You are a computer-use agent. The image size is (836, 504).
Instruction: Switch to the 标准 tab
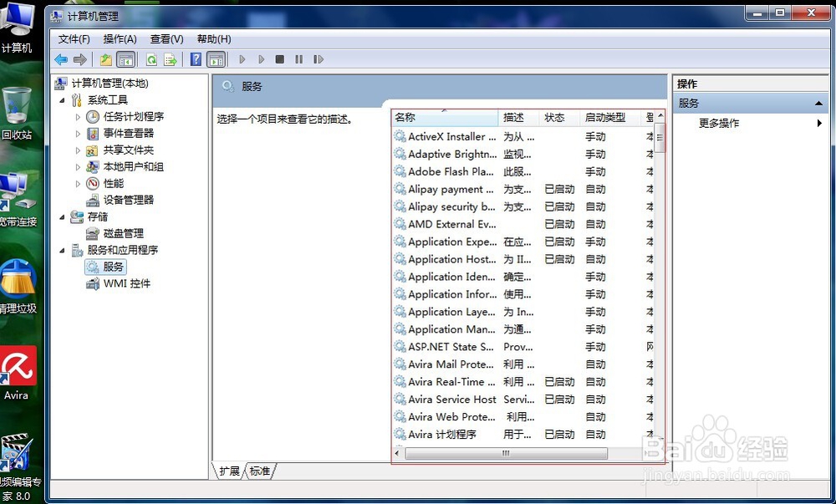(x=260, y=471)
